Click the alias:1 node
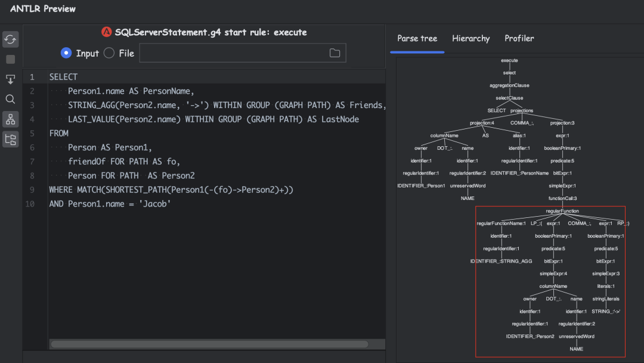The height and width of the screenshot is (363, 644). pyautogui.click(x=519, y=136)
